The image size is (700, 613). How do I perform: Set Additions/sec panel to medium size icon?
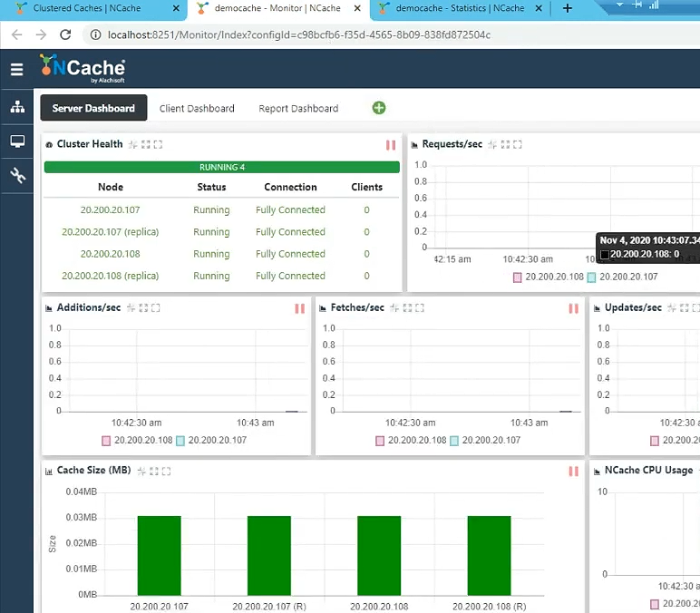143,308
